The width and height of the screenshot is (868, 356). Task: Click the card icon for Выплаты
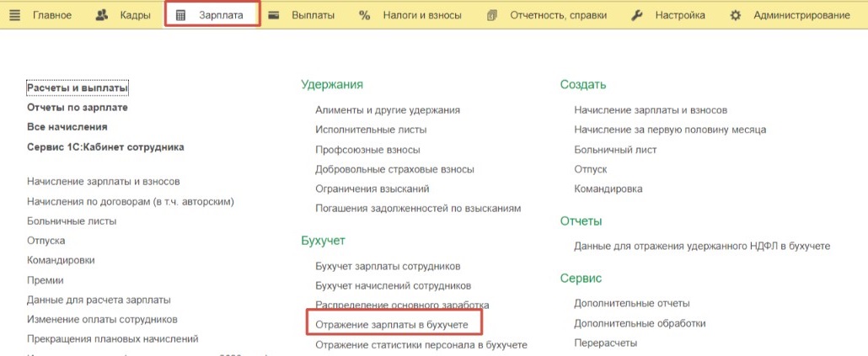pos(274,15)
